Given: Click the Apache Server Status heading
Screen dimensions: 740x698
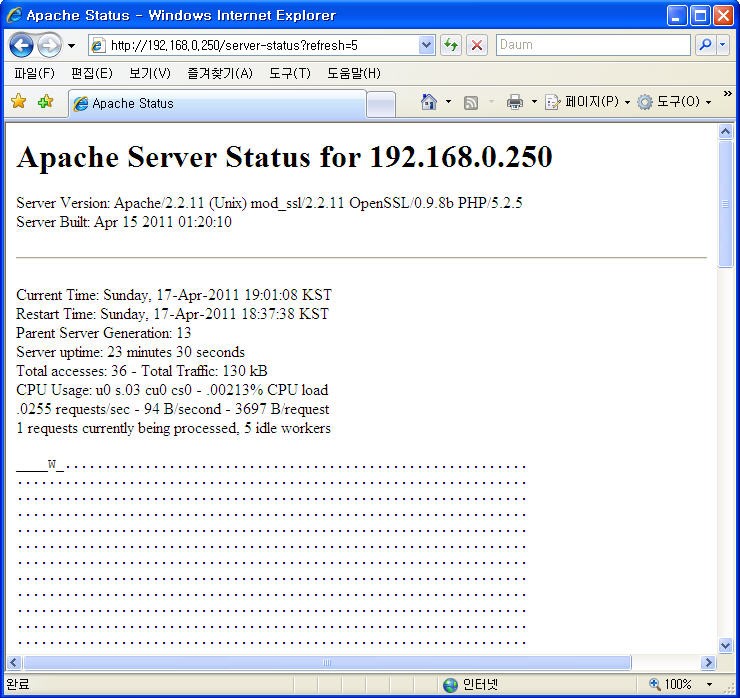Looking at the screenshot, I should [285, 157].
